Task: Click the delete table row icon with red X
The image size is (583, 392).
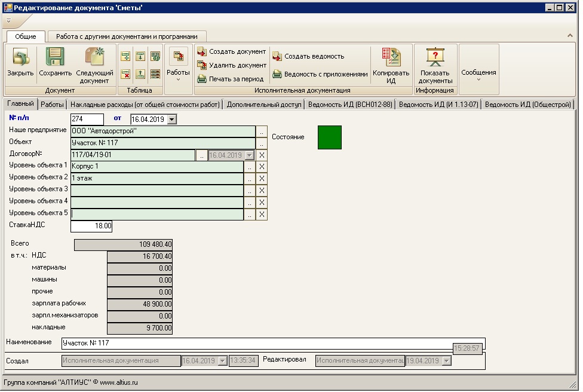Action: coord(125,74)
